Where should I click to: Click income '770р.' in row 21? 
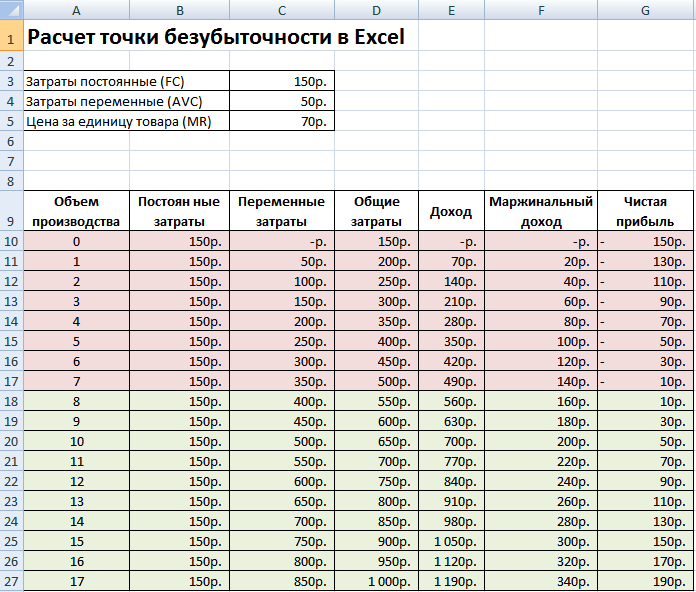click(x=451, y=461)
